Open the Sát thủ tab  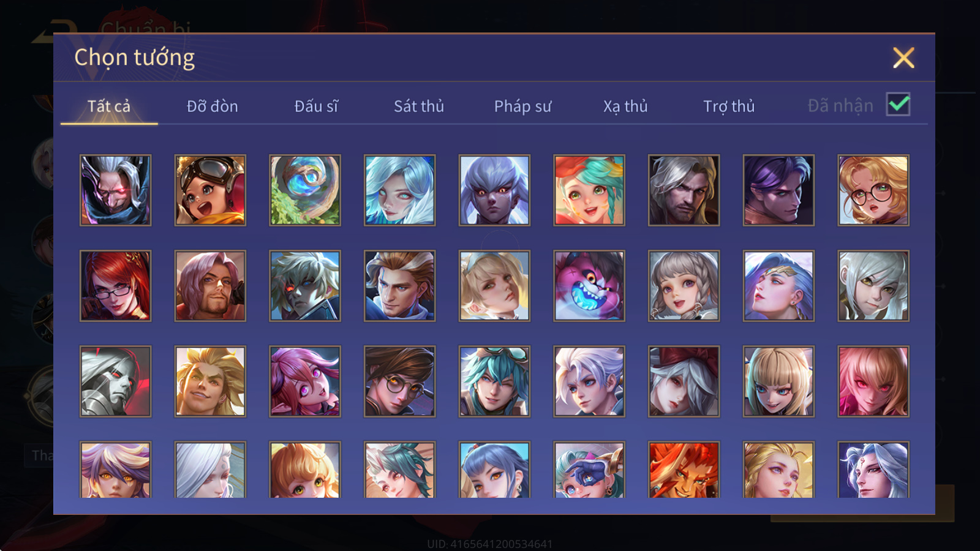click(419, 107)
